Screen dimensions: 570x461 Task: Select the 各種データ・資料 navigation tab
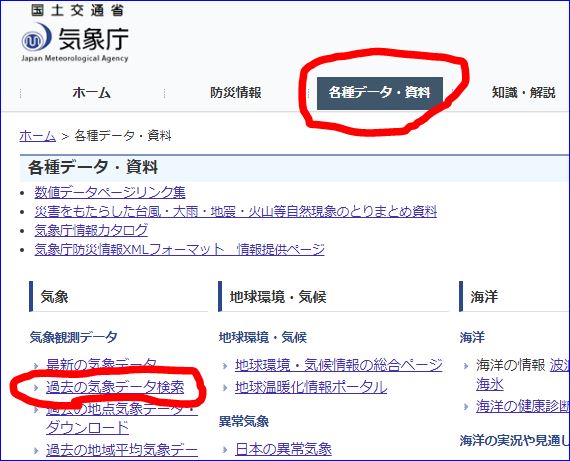[380, 93]
